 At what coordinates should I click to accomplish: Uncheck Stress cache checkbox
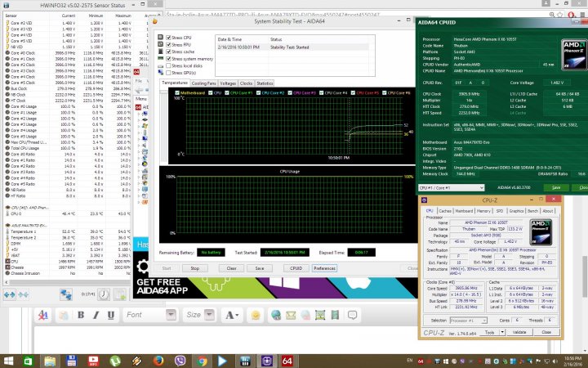pos(168,52)
